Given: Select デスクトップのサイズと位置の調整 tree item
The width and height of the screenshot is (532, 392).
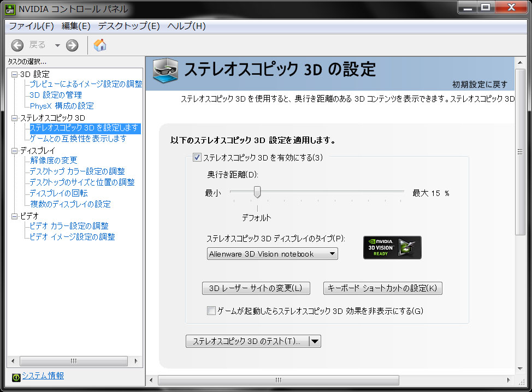Looking at the screenshot, I should [82, 182].
